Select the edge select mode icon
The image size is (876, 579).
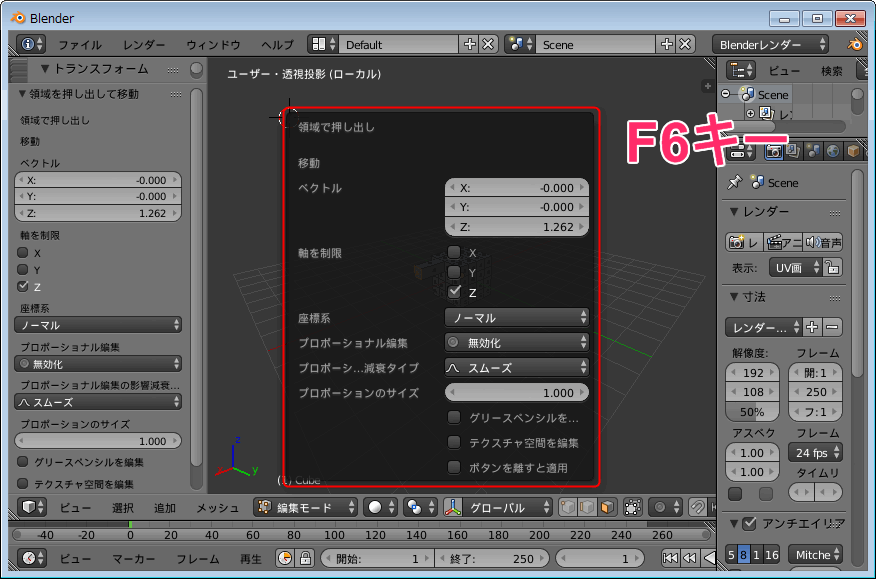pyautogui.click(x=587, y=507)
